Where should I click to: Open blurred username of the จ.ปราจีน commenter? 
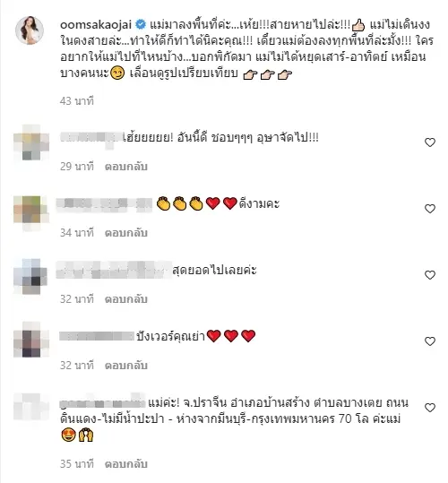(102, 402)
